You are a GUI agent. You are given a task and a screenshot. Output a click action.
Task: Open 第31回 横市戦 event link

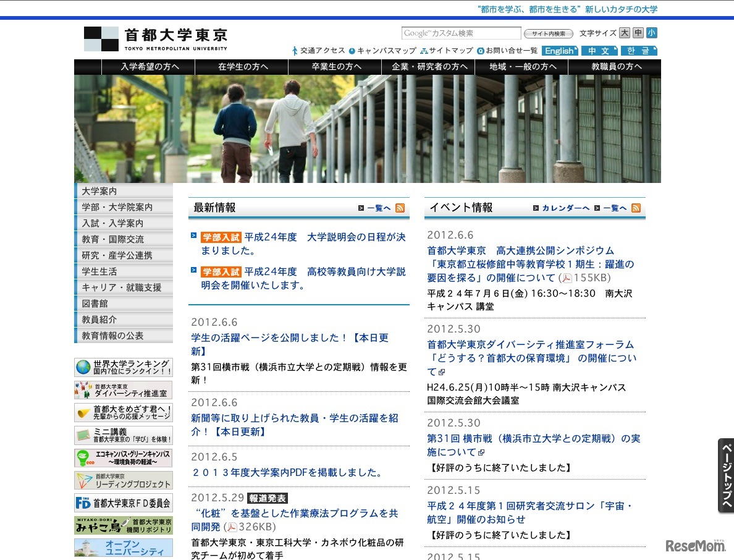point(534,445)
